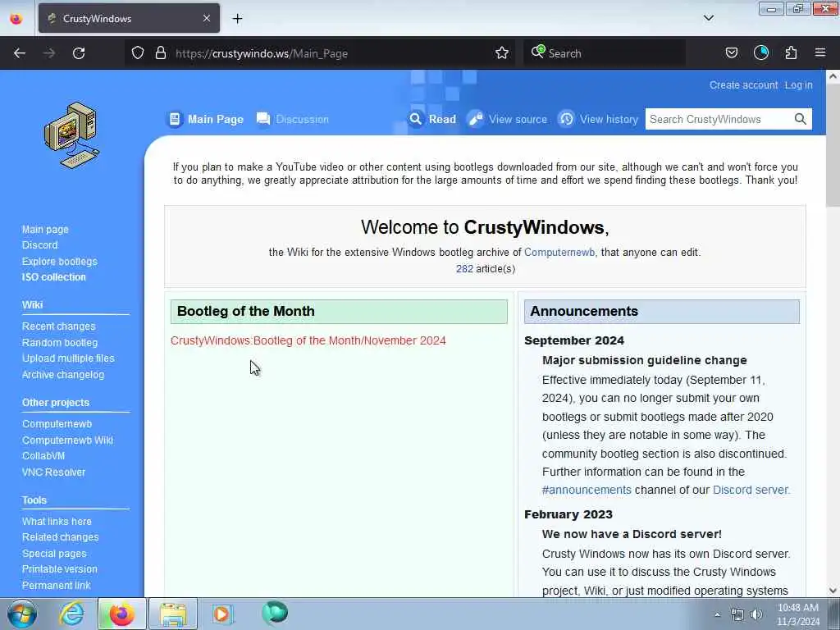
Task: Expand the list all tabs chevron
Action: [709, 18]
